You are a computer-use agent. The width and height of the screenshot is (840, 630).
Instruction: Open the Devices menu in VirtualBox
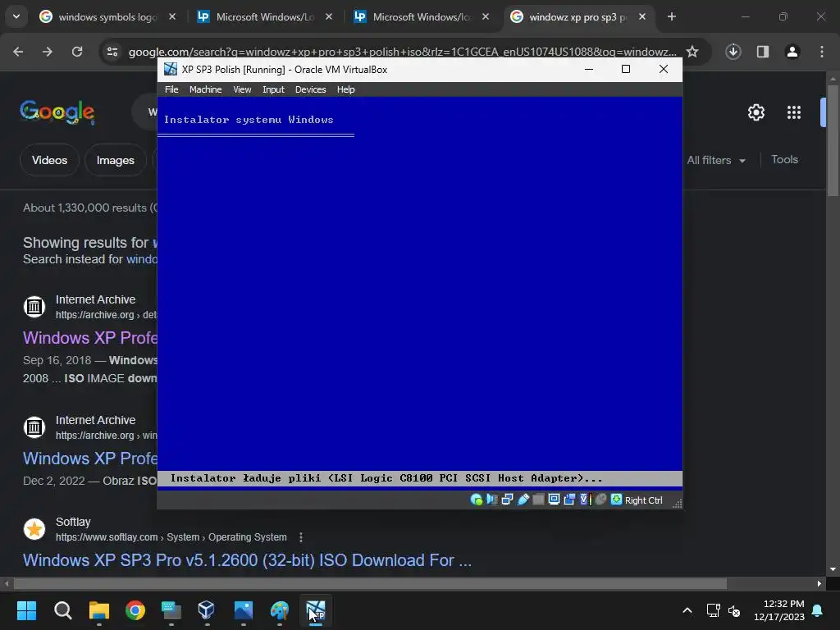pos(311,89)
